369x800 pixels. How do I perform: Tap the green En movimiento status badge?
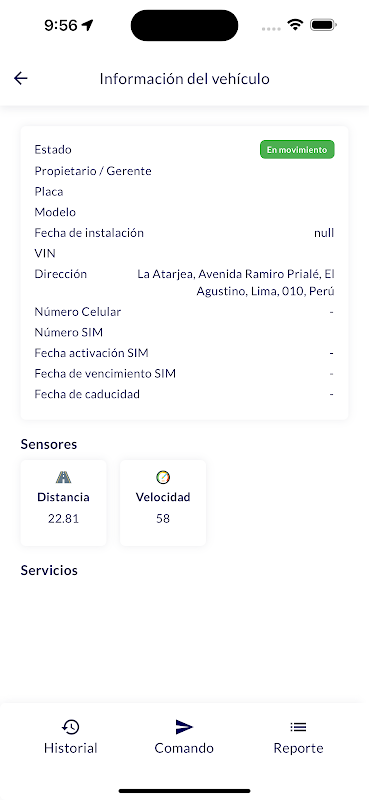point(297,149)
